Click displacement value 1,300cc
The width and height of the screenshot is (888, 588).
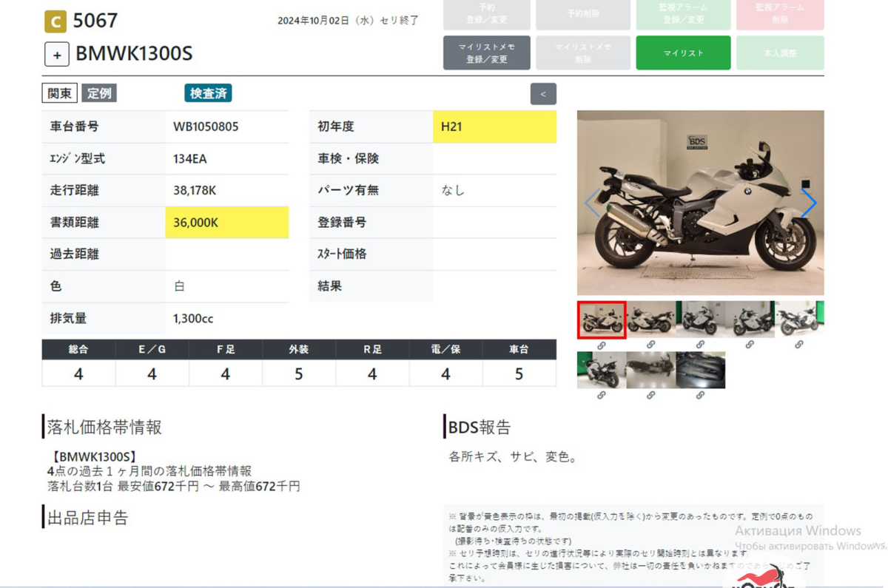click(193, 319)
